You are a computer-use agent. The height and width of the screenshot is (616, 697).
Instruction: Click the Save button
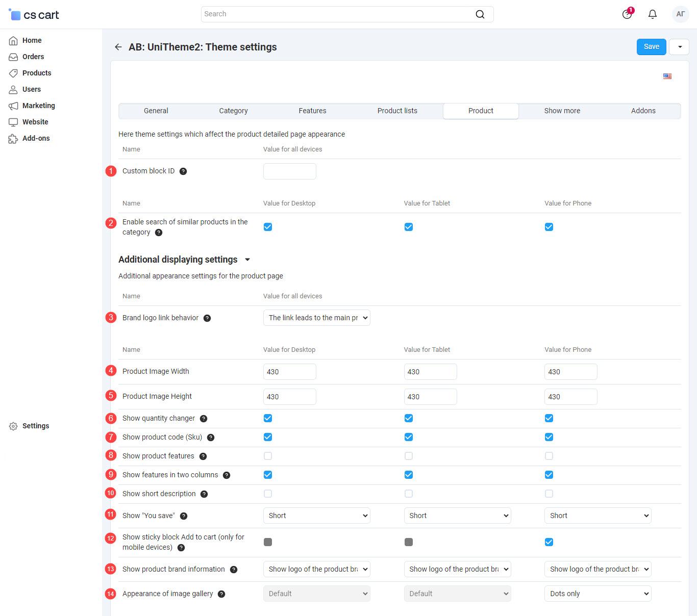pos(652,47)
